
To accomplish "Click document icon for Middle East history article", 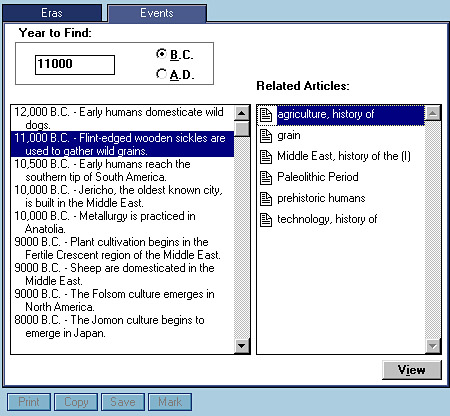I will point(266,157).
